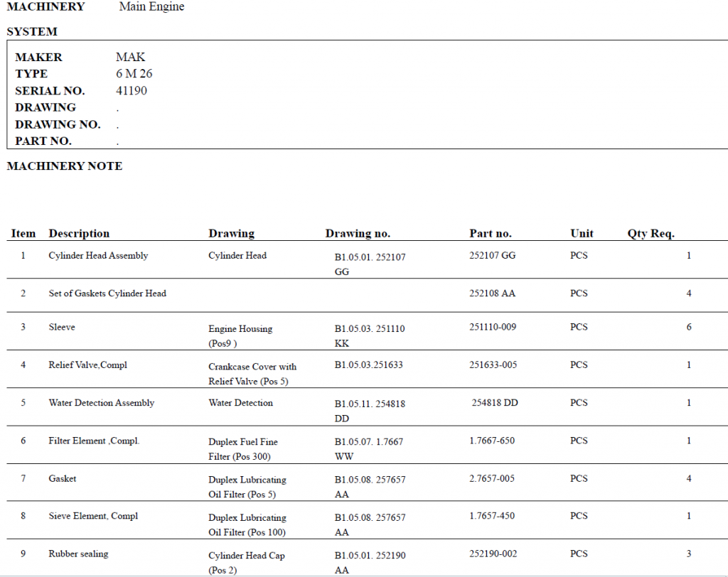
Task: Select the Relief Valve,Compl description
Action: tap(87, 365)
